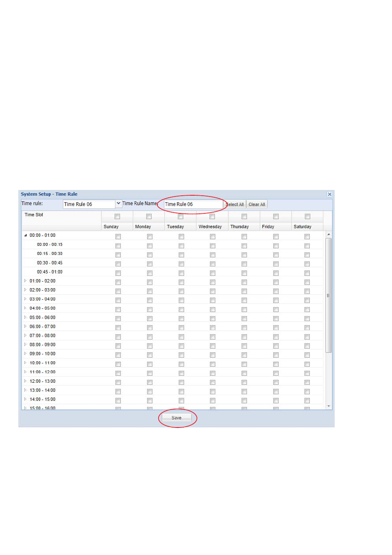
Task: Expand the 14:00 - 15:00 time slot
Action: pos(25,400)
